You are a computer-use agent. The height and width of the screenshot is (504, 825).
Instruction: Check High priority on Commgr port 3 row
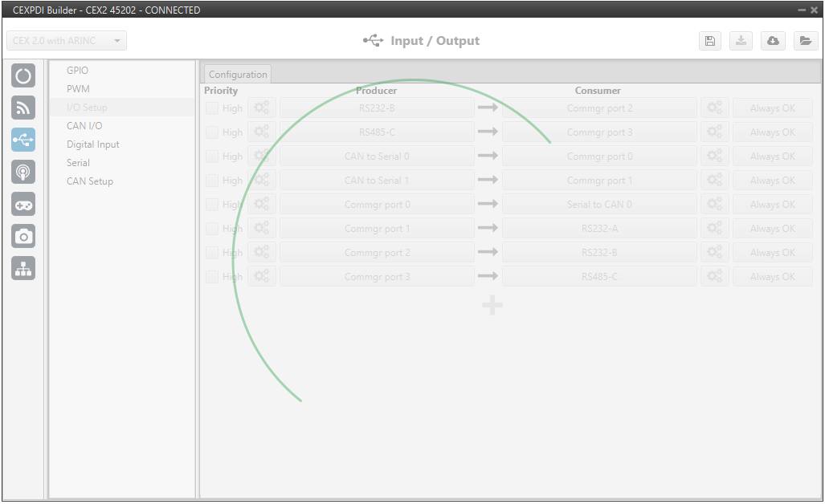pyautogui.click(x=212, y=277)
